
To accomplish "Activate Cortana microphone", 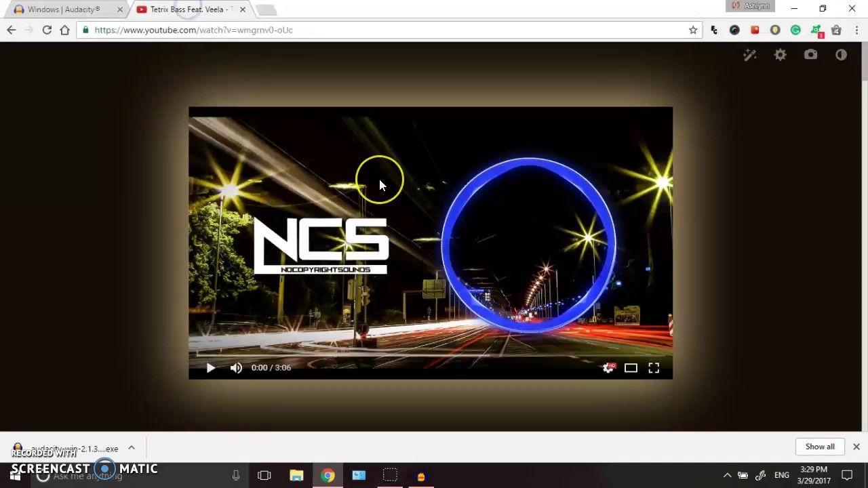I will pos(235,476).
